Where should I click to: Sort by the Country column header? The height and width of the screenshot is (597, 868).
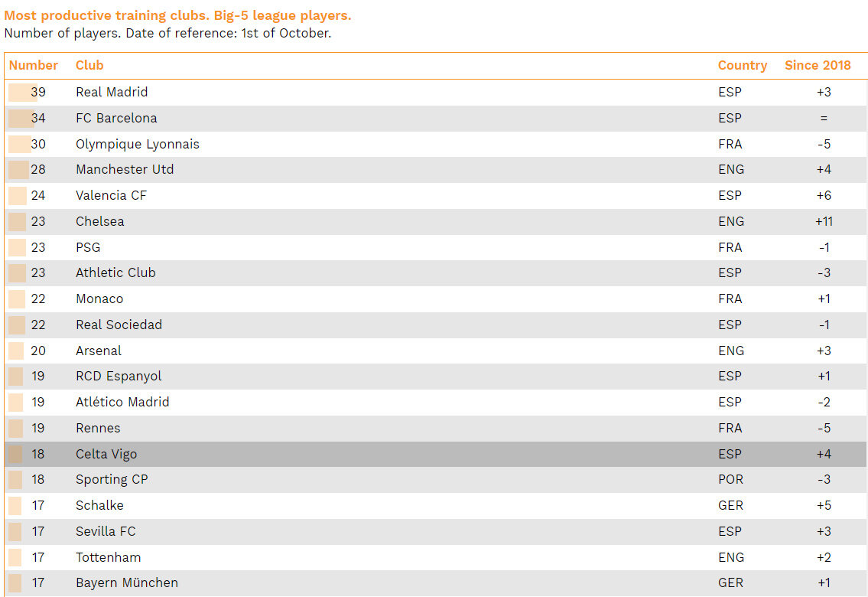[742, 66]
